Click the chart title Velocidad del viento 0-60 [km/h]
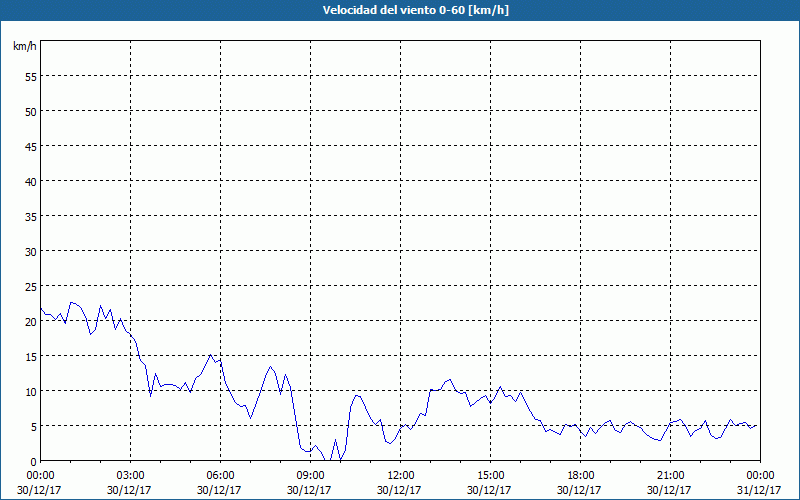 (x=415, y=10)
